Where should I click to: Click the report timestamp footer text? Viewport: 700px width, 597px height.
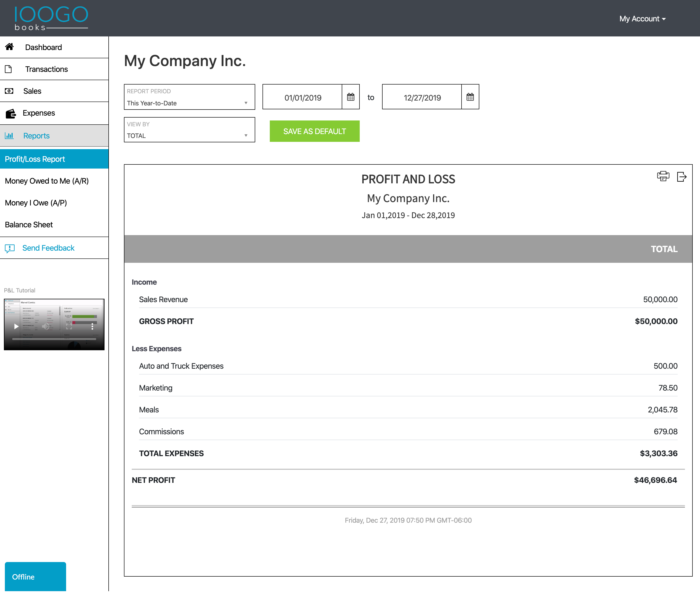[x=408, y=520]
